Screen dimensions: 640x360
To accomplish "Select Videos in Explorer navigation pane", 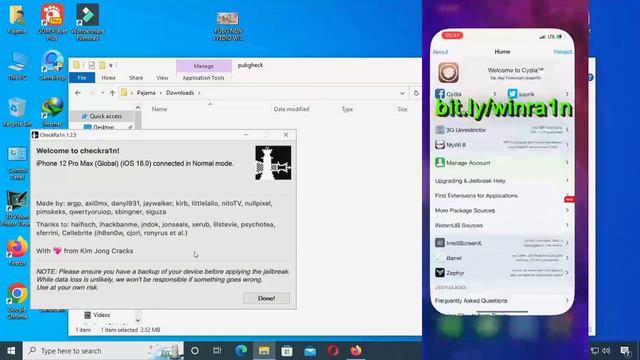I will 102,315.
